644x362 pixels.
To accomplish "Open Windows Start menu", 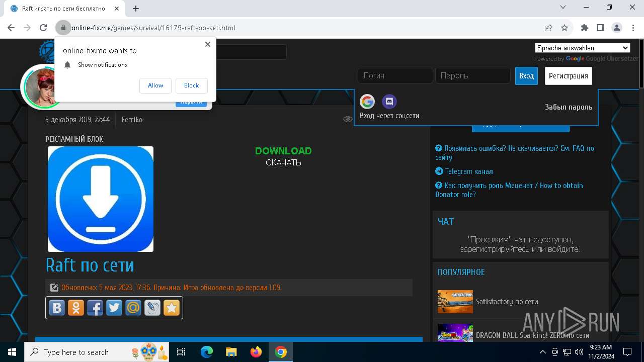I will 12,352.
